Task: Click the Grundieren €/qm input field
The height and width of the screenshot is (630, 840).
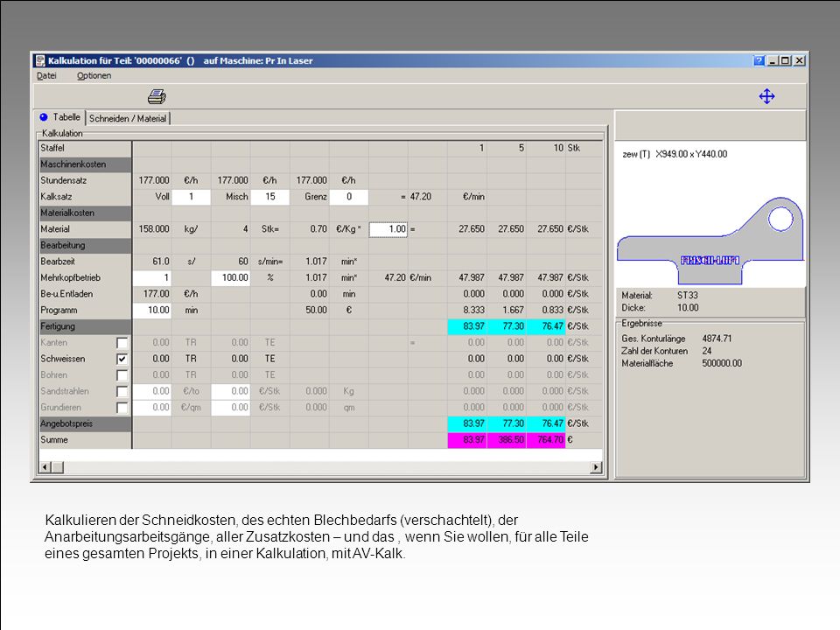Action: (152, 407)
